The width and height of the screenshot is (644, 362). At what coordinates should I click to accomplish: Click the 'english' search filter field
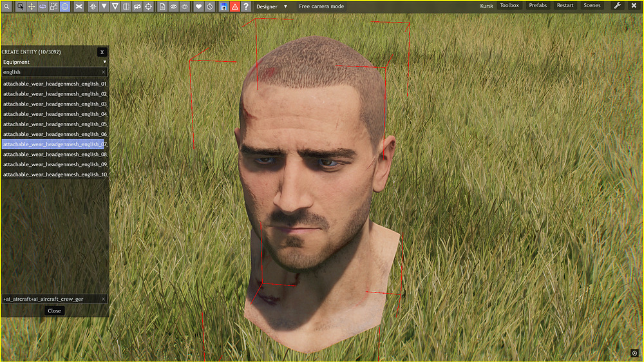point(52,72)
